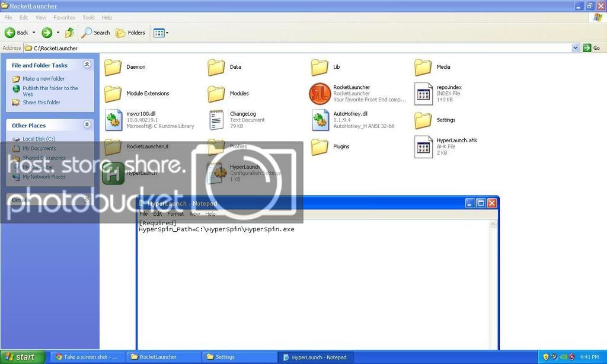Collapse the File and Folder Tasks panel
This screenshot has height=364, width=607.
[88, 64]
